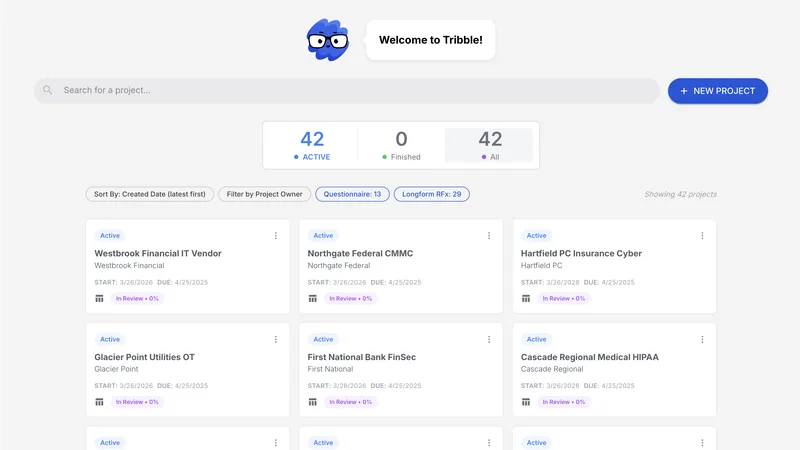Open kebab menu on Northgate Federal CMMC card

489,236
